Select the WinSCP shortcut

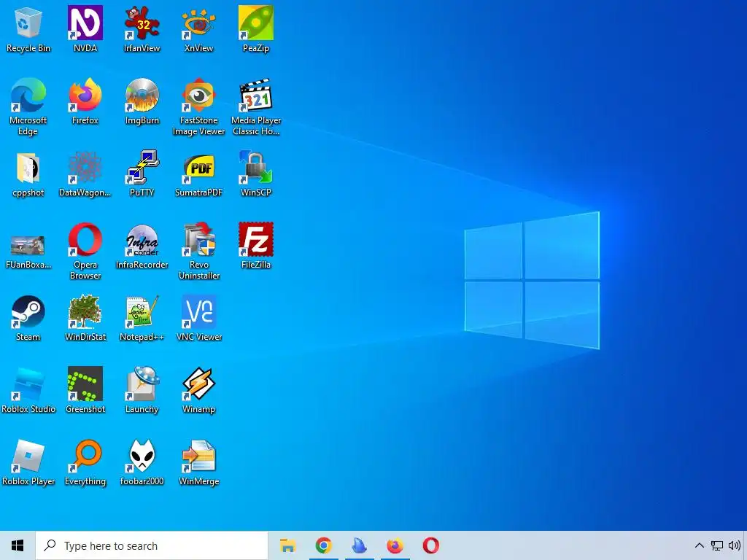pos(256,174)
